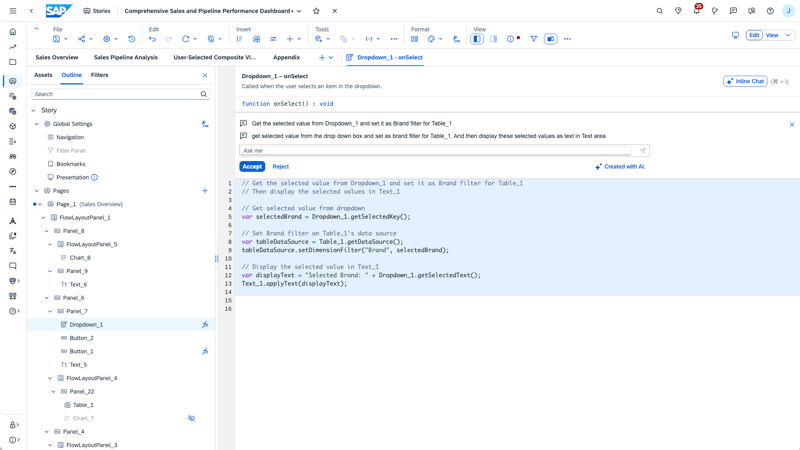Toggle the left side panel view
Viewport: 800px width, 450px height.
pos(477,39)
